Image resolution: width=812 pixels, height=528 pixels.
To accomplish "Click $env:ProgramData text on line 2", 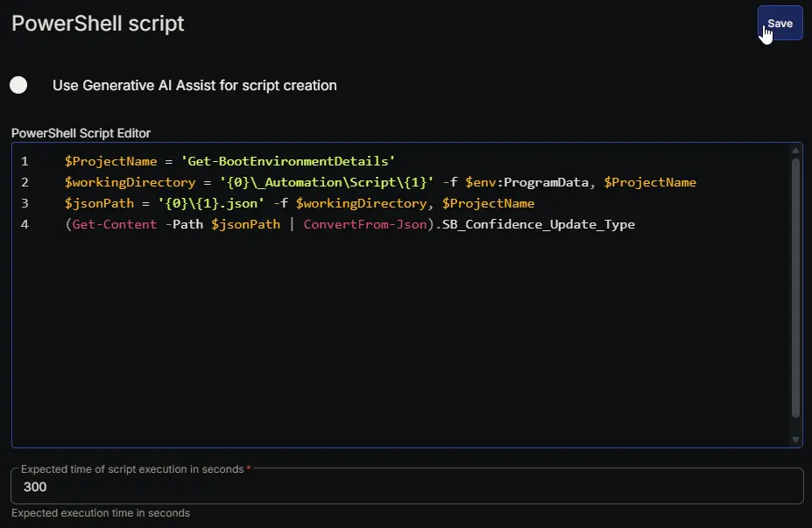I will tap(526, 182).
